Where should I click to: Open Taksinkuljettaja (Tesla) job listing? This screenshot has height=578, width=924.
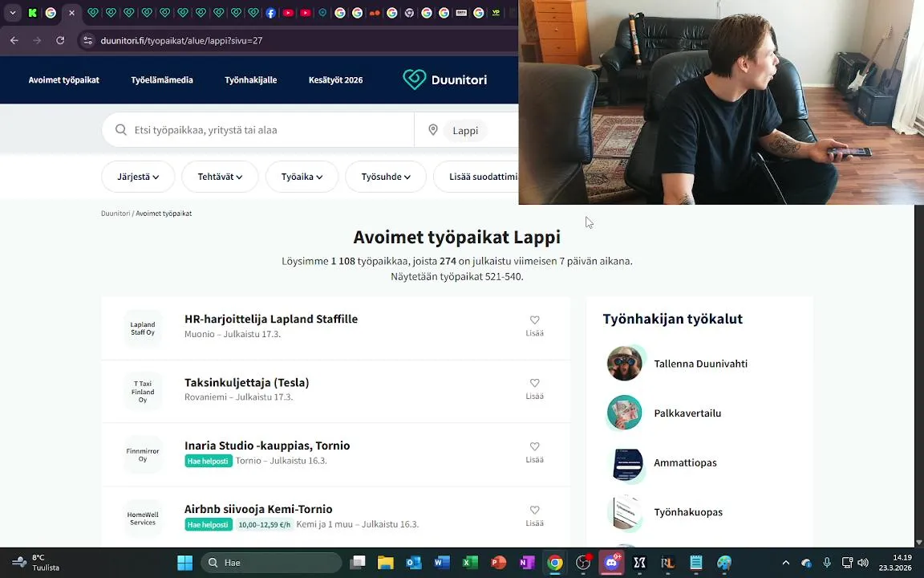pyautogui.click(x=247, y=382)
